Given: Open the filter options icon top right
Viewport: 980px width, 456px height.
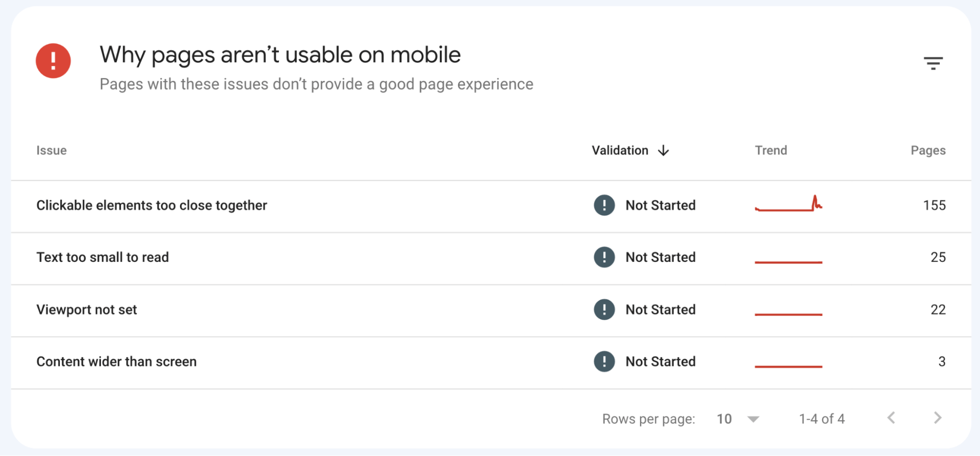Looking at the screenshot, I should point(933,63).
